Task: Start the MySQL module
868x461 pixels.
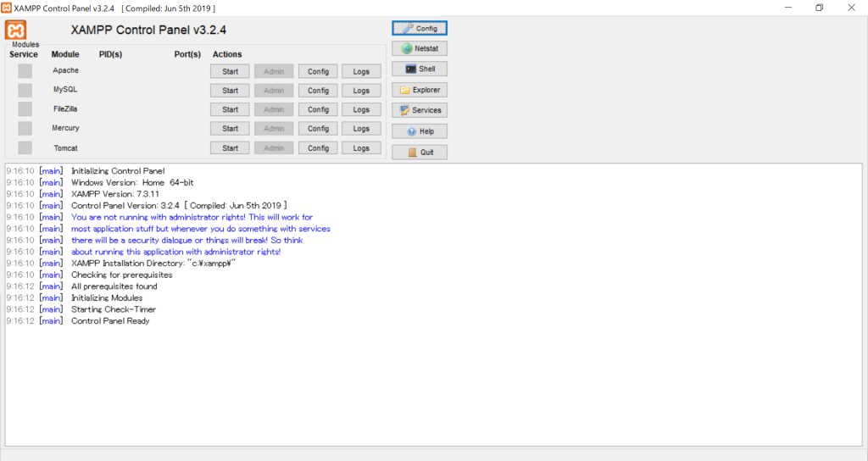Action: point(230,91)
